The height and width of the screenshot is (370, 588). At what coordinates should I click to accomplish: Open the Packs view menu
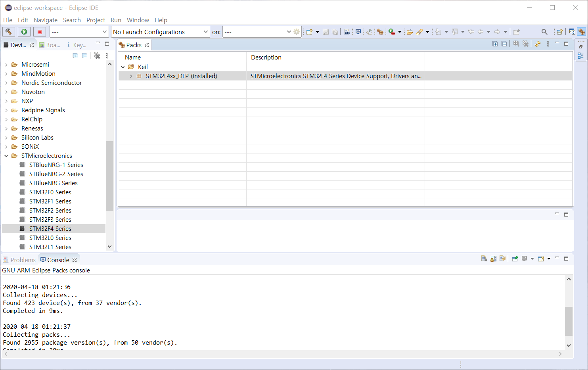click(x=548, y=44)
